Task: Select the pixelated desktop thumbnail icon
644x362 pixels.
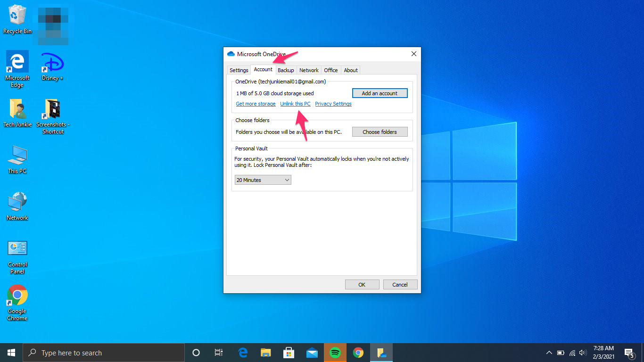Action: click(53, 26)
